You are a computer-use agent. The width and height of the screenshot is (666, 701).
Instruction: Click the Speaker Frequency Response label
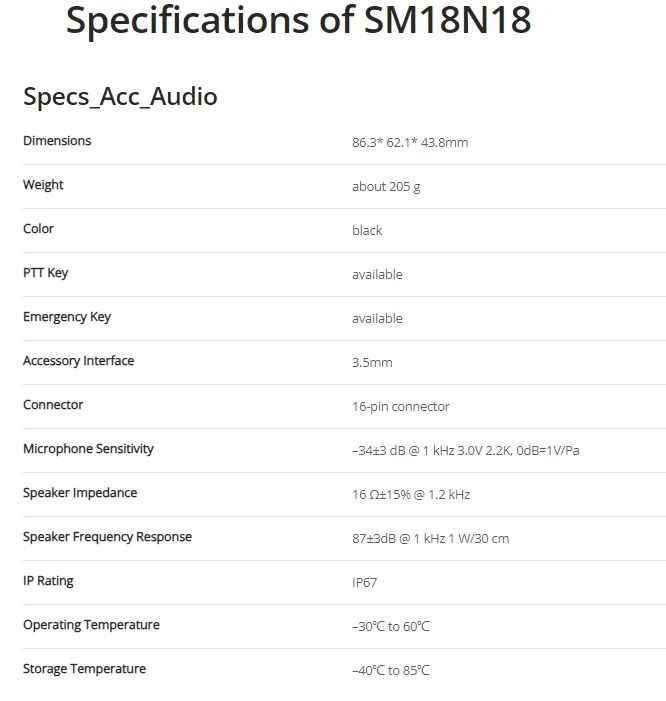click(107, 537)
